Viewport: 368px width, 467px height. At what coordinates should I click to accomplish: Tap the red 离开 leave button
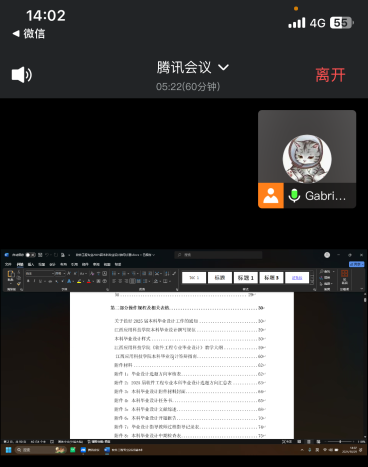click(330, 75)
